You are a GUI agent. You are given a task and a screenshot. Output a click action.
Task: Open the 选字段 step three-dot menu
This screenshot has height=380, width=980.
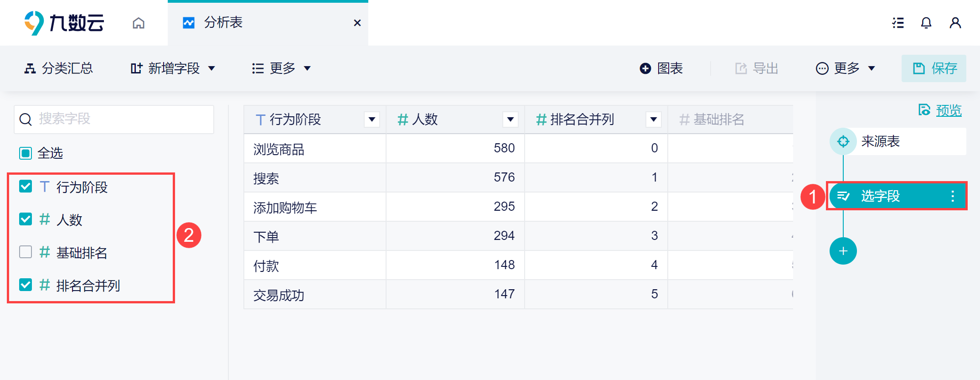(953, 196)
